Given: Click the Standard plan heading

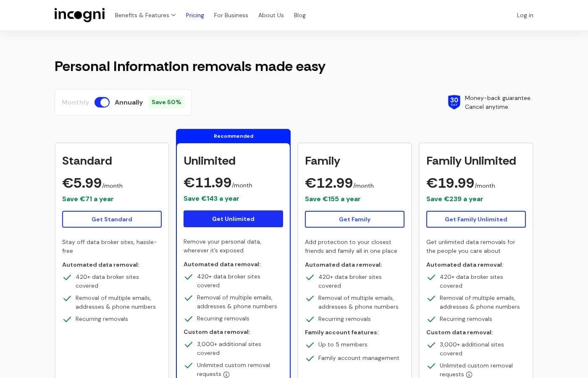Looking at the screenshot, I should 87,161.
